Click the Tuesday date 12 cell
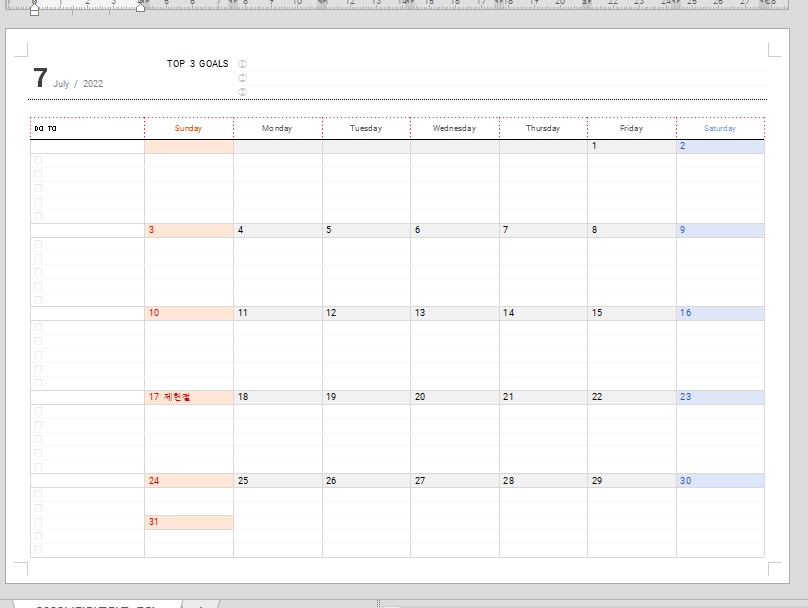Viewport: 808px width, 608px height. point(366,313)
